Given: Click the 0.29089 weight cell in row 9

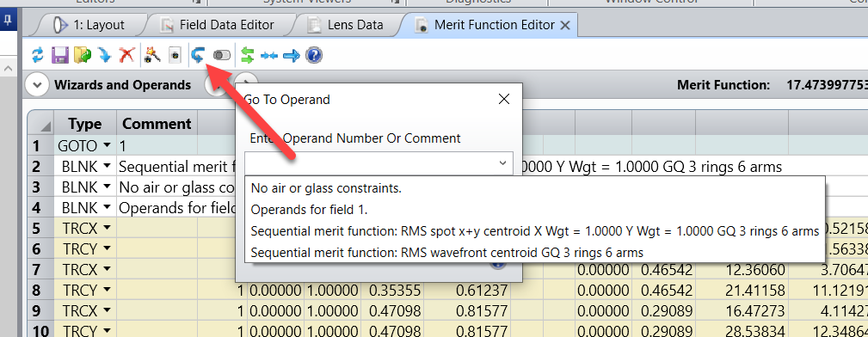Looking at the screenshot, I should [663, 310].
